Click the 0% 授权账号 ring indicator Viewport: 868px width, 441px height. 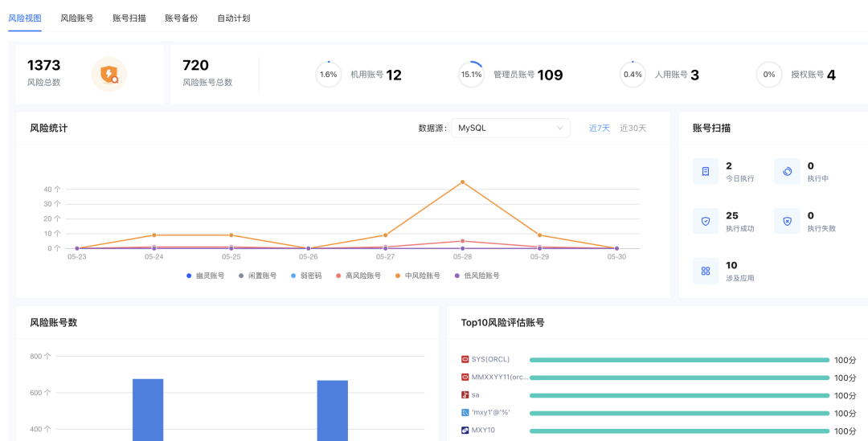[x=769, y=74]
